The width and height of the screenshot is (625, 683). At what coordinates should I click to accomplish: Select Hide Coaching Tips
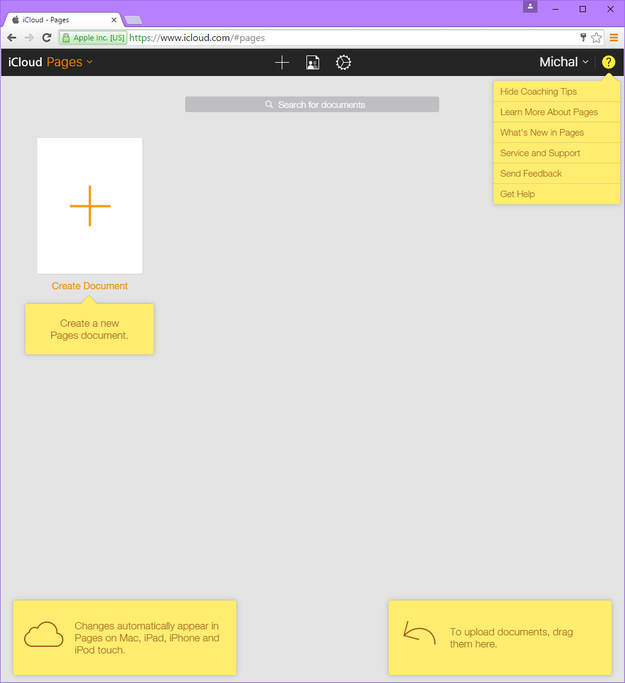click(x=557, y=91)
